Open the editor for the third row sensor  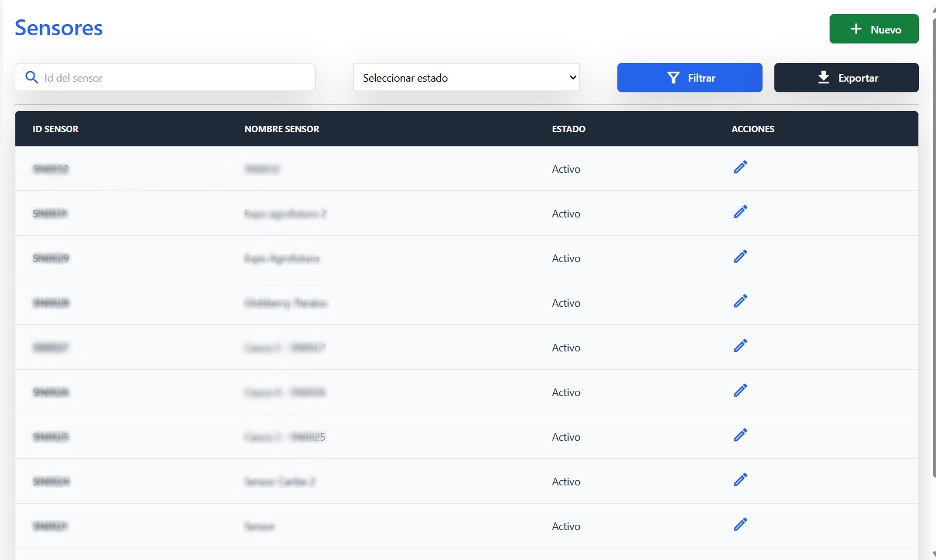[740, 257]
